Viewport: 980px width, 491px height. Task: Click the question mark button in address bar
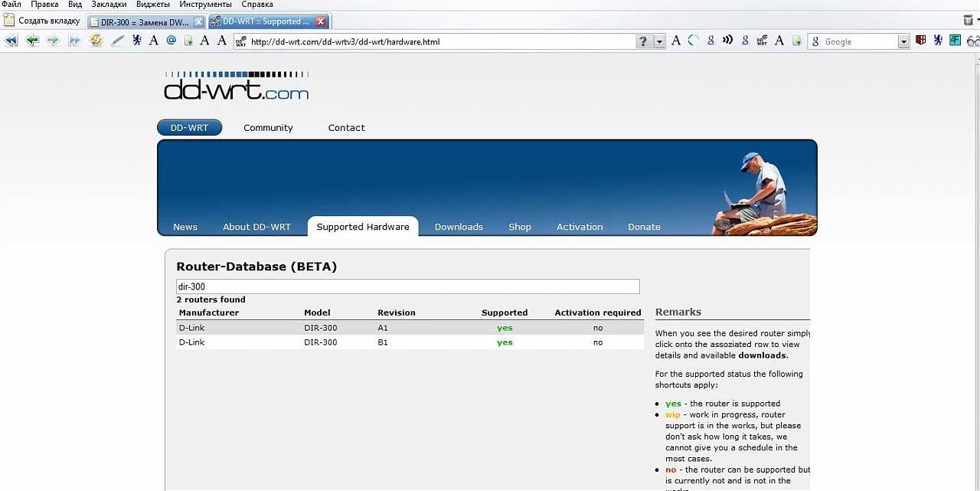644,41
